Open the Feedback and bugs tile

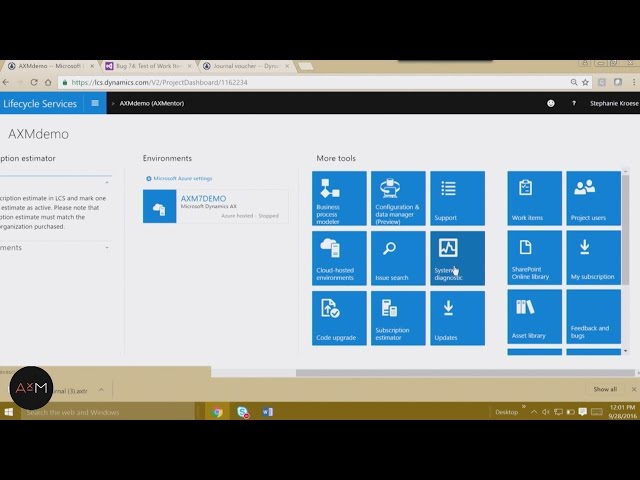(x=593, y=317)
